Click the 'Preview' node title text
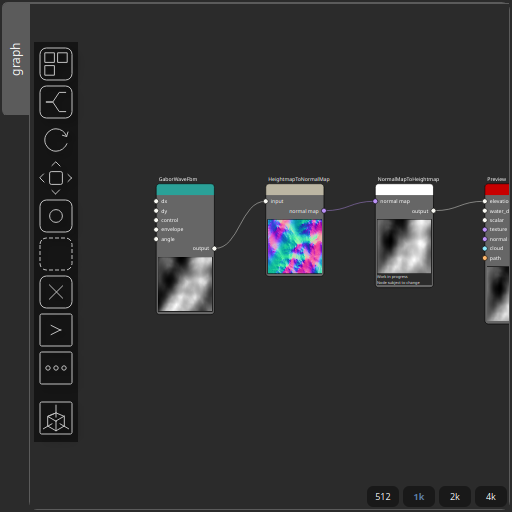This screenshot has height=512, width=512. (x=496, y=179)
